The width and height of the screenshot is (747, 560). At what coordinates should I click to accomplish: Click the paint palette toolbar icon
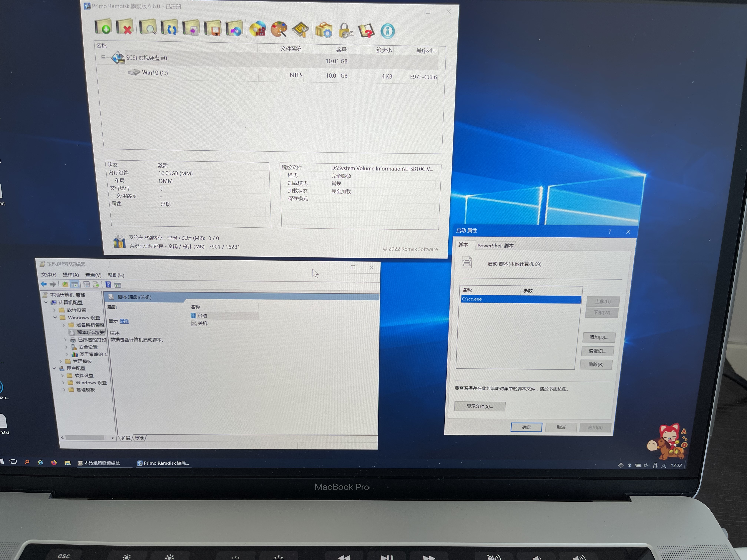279,29
